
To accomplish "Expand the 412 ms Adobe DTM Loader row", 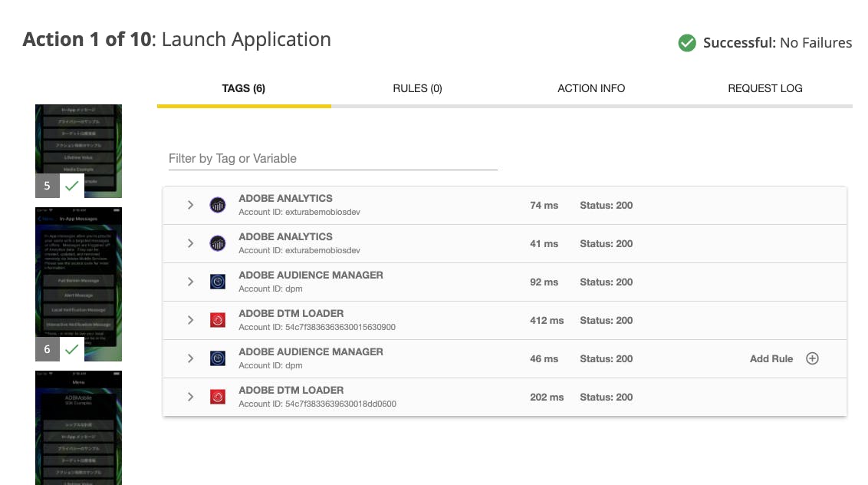I will point(190,320).
